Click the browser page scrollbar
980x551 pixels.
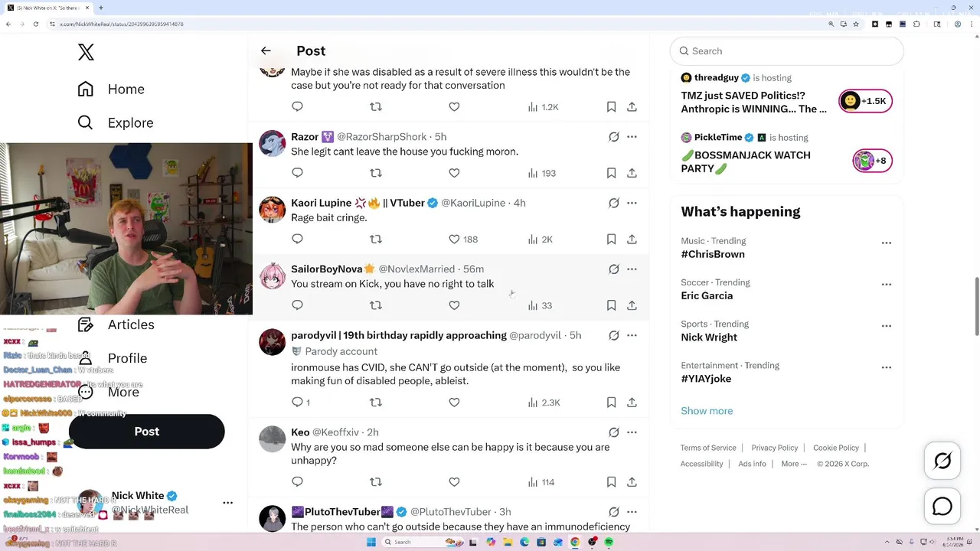pos(976,307)
